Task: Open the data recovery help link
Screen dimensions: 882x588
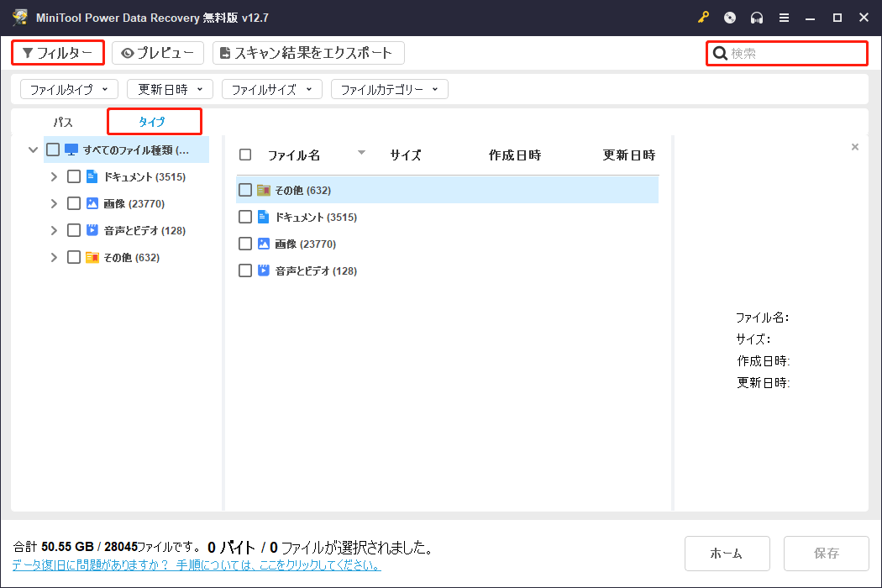Action: coord(198,564)
